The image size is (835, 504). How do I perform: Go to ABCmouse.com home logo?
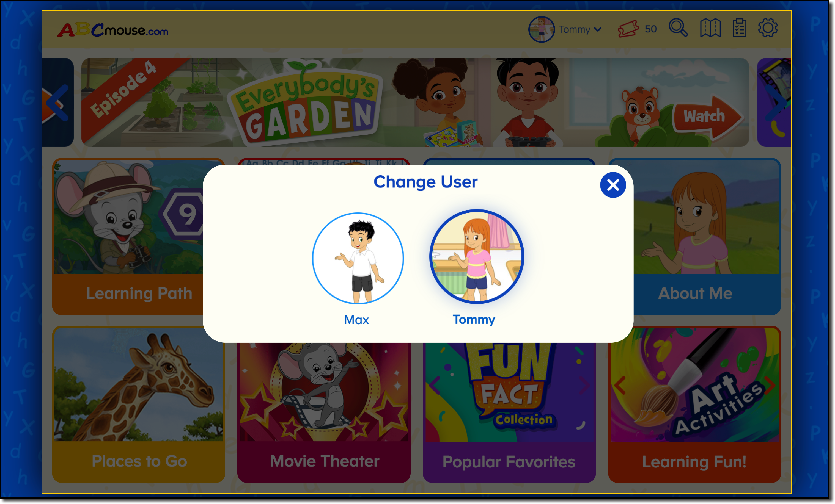pos(112,30)
